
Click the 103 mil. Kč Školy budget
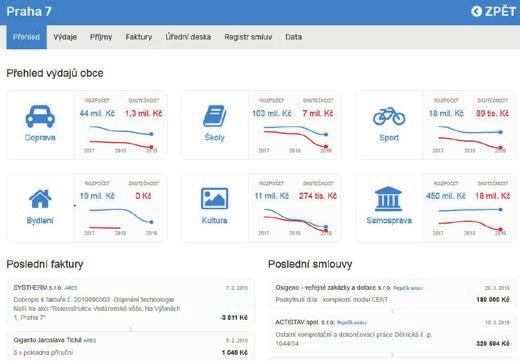(271, 113)
